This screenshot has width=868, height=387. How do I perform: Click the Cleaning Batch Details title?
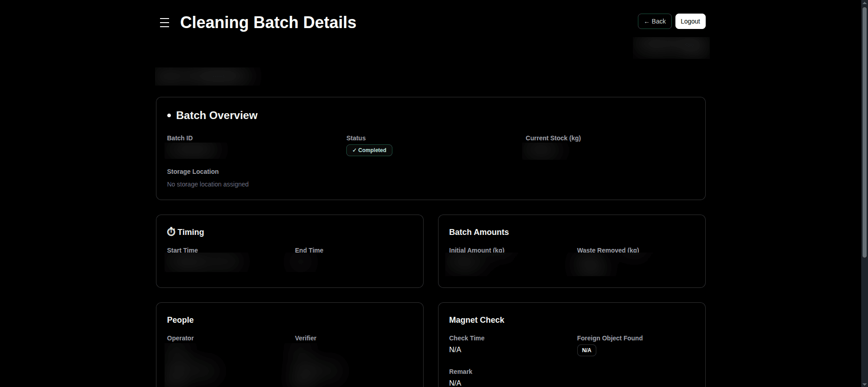pyautogui.click(x=268, y=23)
